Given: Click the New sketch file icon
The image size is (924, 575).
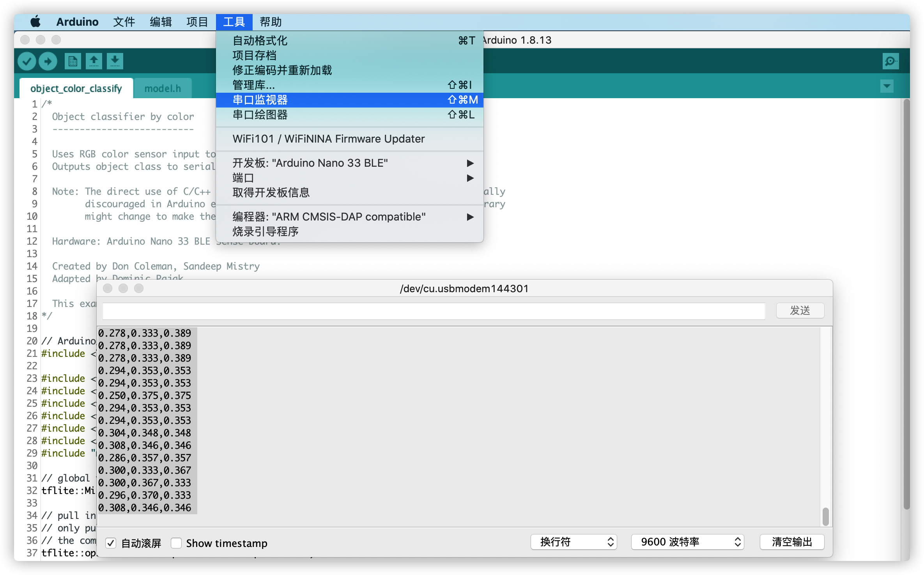Looking at the screenshot, I should (x=73, y=61).
